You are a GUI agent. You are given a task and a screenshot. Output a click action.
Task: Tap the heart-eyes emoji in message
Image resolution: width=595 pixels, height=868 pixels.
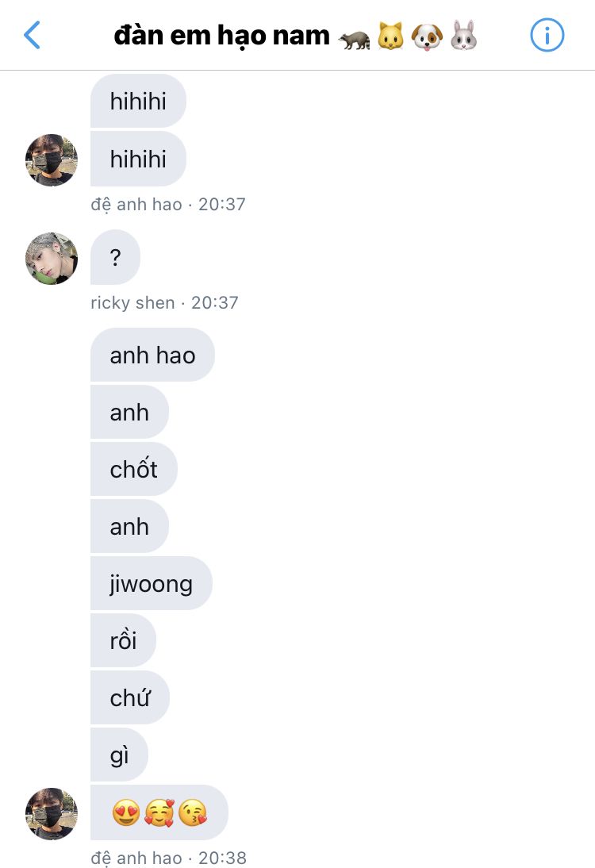pos(126,812)
